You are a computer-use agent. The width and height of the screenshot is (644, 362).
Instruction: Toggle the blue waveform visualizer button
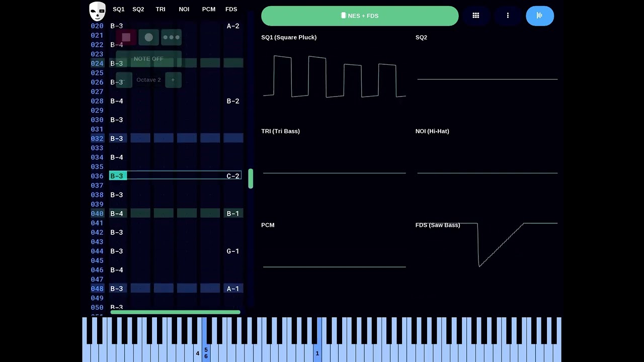click(540, 16)
